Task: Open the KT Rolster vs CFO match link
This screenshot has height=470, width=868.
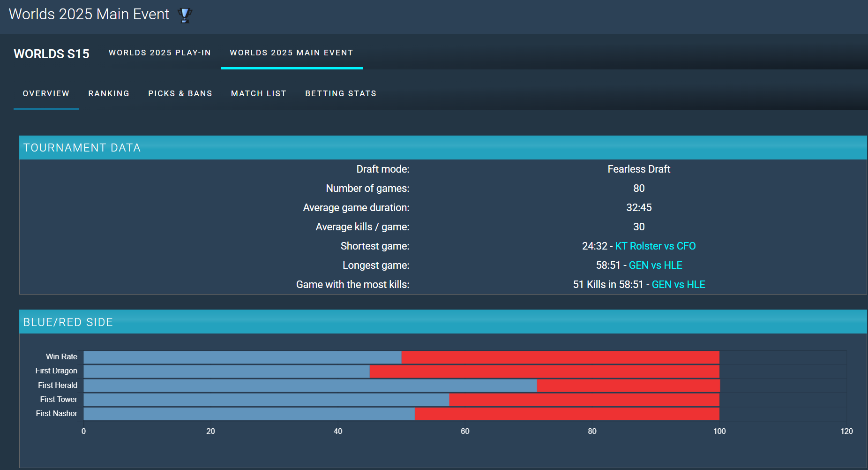Action: pyautogui.click(x=655, y=246)
